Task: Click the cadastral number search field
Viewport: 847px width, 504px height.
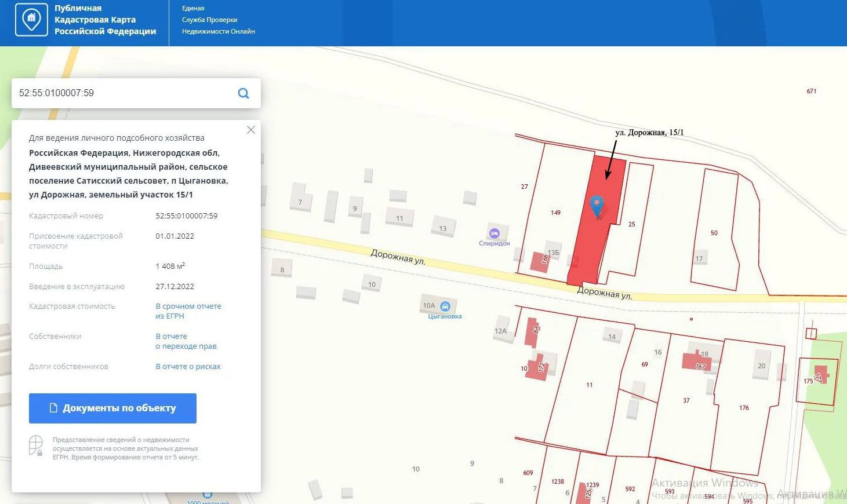Action: [122, 93]
